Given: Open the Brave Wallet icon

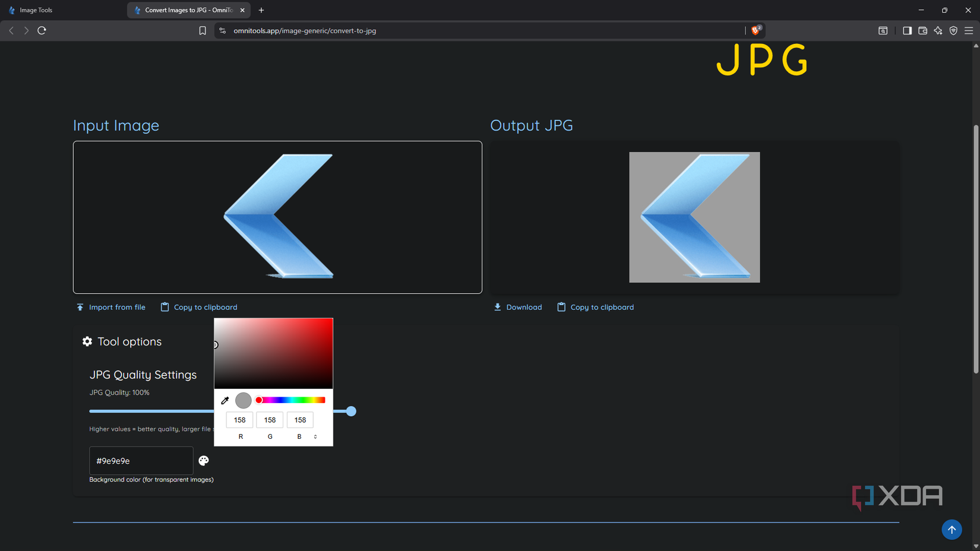Looking at the screenshot, I should [922, 30].
